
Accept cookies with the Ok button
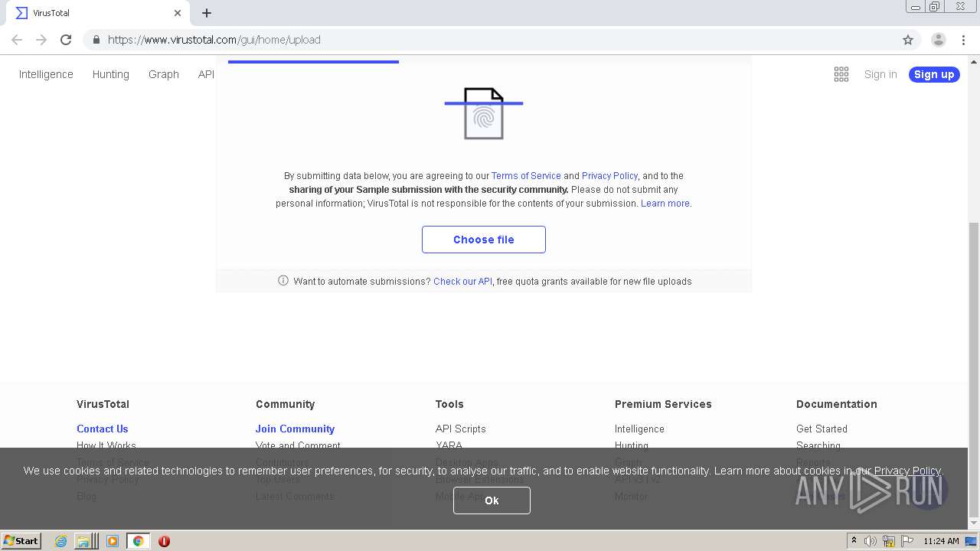click(x=492, y=500)
